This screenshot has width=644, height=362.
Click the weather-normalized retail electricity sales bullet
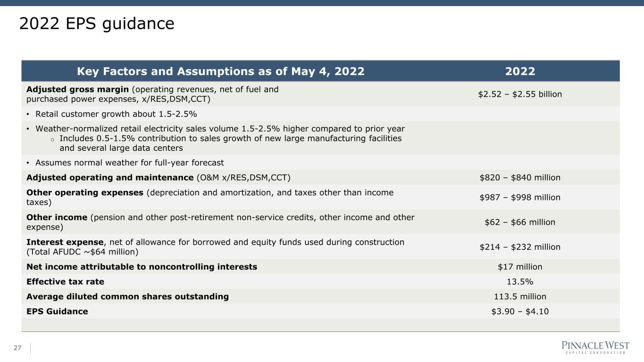pos(216,129)
